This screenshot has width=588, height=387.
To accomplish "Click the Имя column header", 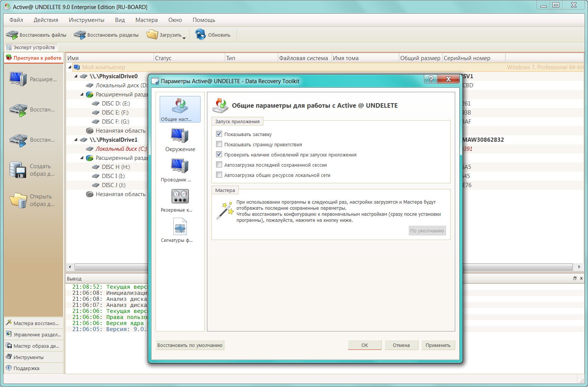I will point(110,58).
